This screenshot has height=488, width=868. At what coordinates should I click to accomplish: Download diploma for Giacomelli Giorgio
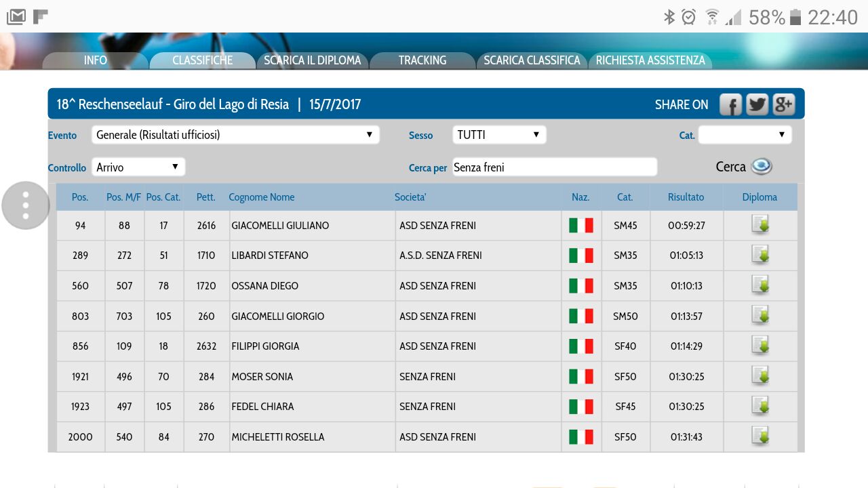(x=760, y=316)
